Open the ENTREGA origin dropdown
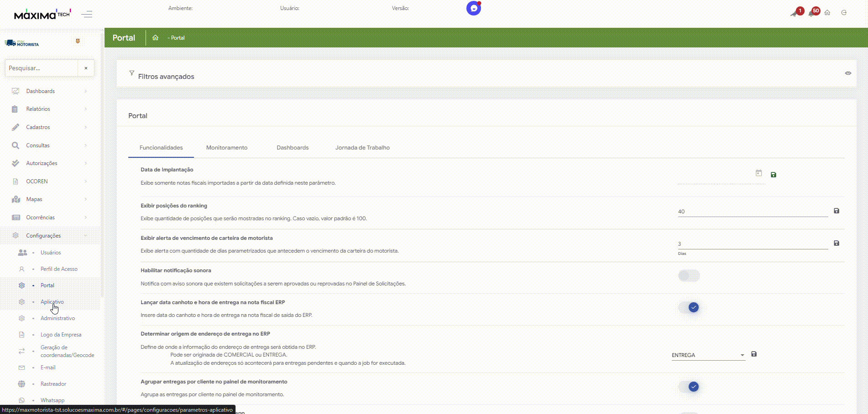Screen dimensions: 868x414 point(708,355)
